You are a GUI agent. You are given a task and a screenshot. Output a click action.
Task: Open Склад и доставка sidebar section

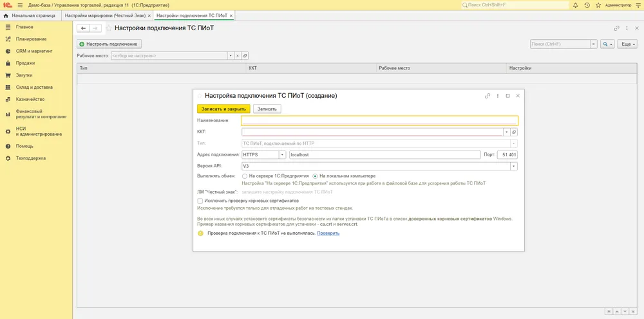click(x=34, y=87)
